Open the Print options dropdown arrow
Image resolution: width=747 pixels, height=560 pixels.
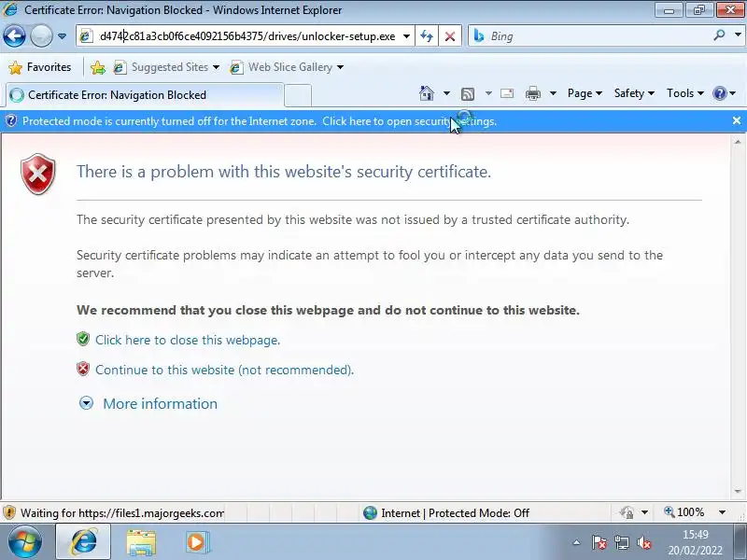[553, 93]
